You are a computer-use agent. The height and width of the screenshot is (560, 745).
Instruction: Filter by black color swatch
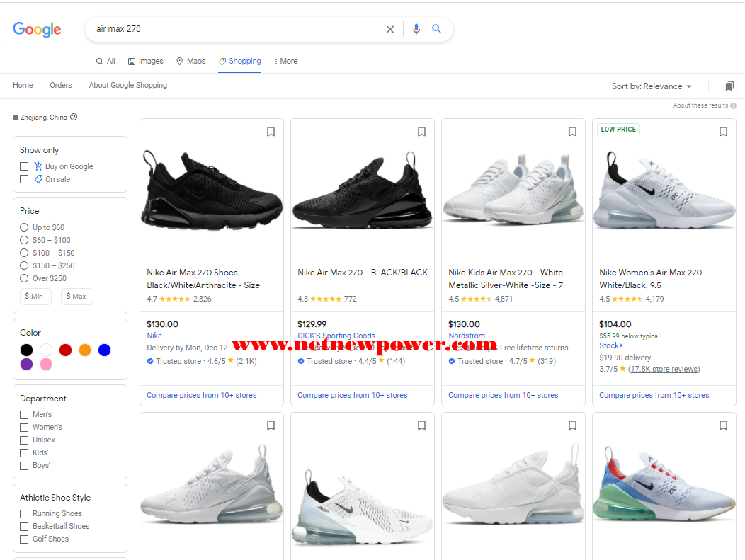(27, 350)
